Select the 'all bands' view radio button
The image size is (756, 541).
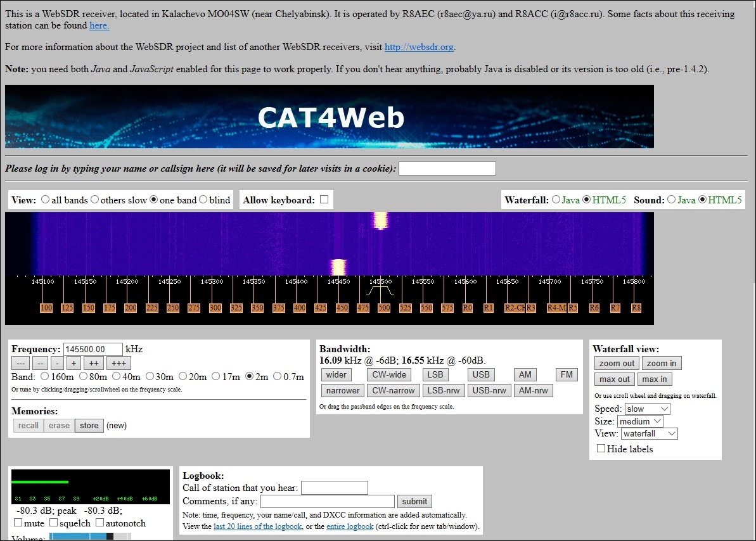(x=45, y=199)
